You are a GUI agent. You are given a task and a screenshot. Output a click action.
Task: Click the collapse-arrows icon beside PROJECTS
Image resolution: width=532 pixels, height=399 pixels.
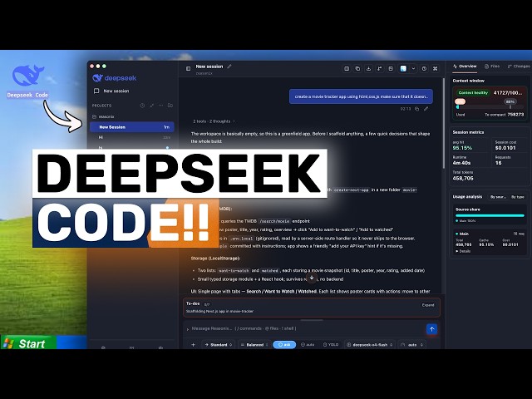coord(151,106)
